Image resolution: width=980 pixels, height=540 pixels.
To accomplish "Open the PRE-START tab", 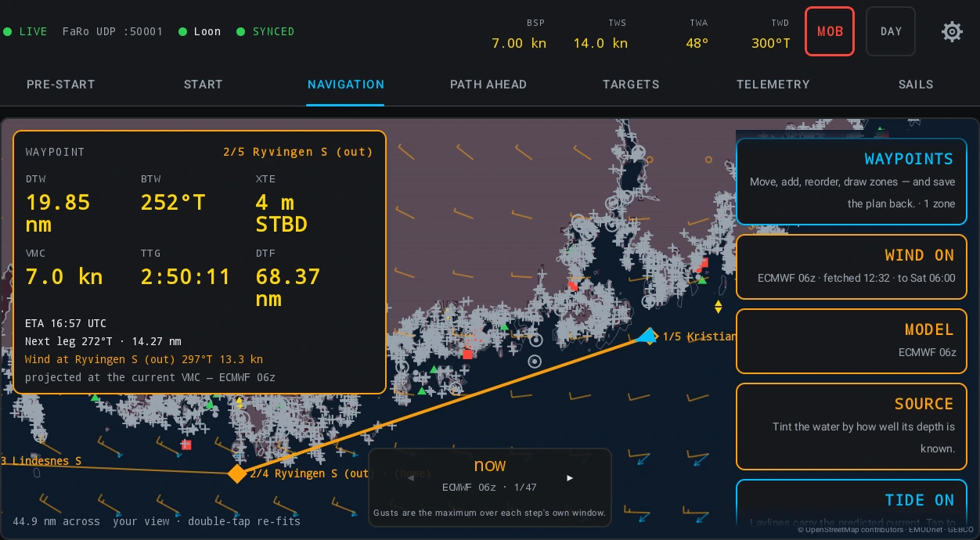I will point(61,85).
